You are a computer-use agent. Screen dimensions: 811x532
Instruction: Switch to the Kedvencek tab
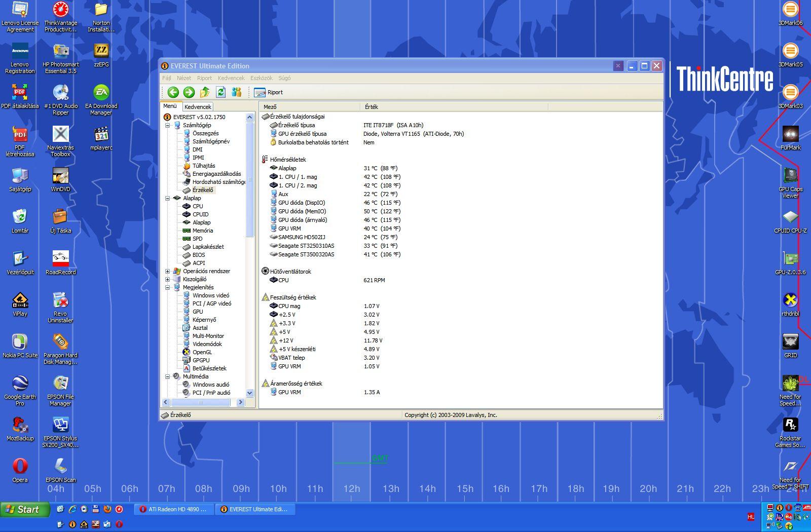[x=198, y=107]
